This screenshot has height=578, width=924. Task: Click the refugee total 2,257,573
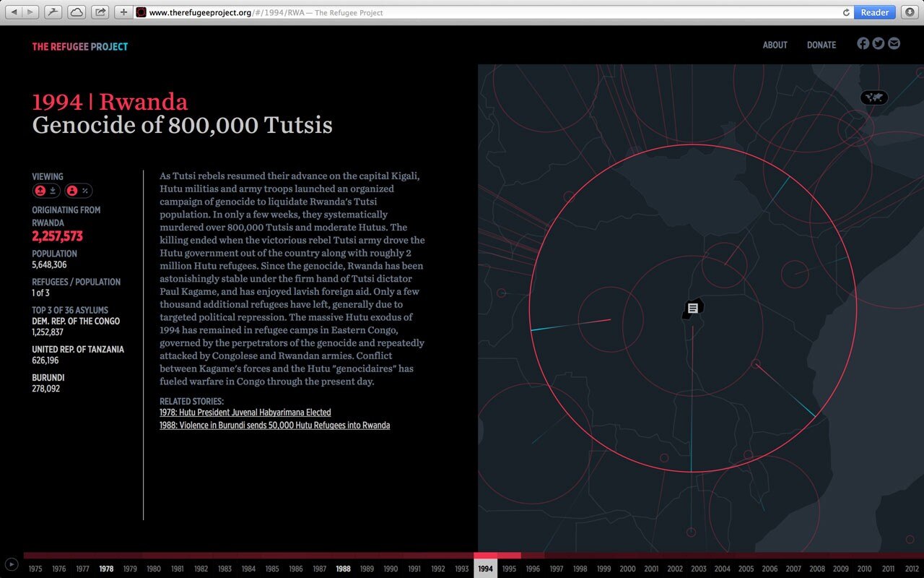pyautogui.click(x=57, y=236)
